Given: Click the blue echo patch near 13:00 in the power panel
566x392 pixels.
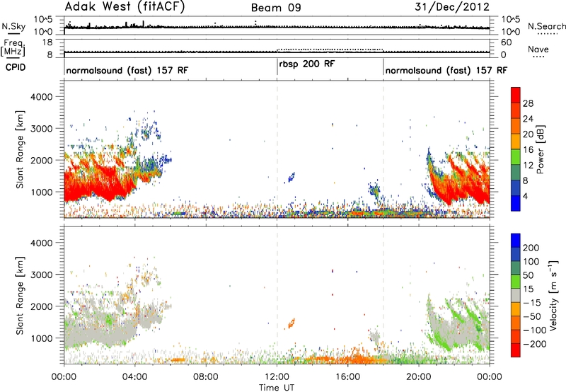Looking at the screenshot, I should [x=291, y=177].
